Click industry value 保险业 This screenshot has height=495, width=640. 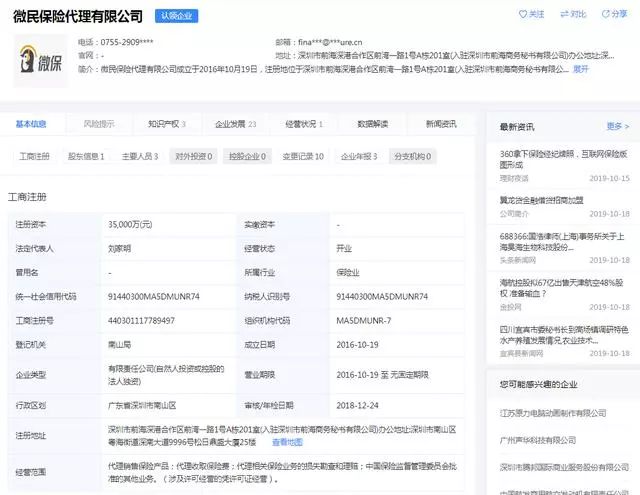tap(348, 273)
